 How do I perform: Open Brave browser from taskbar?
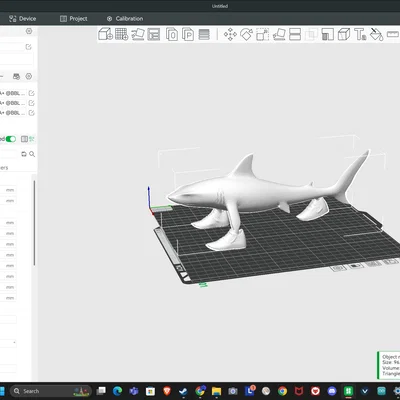[167, 391]
